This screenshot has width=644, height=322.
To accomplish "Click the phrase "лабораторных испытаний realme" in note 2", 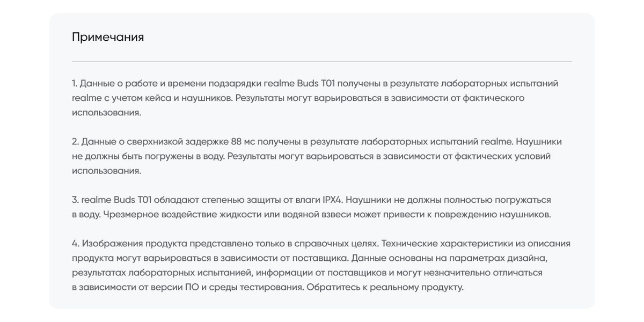I will [437, 142].
